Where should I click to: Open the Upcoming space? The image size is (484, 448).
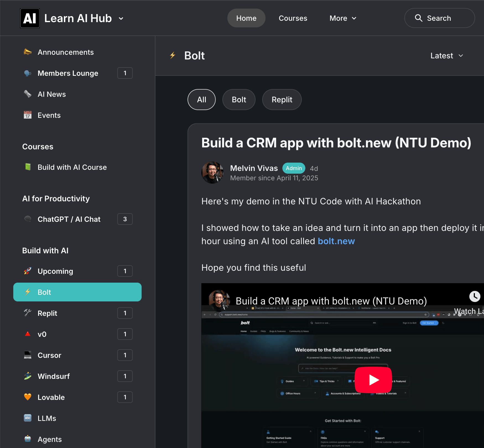77,271
